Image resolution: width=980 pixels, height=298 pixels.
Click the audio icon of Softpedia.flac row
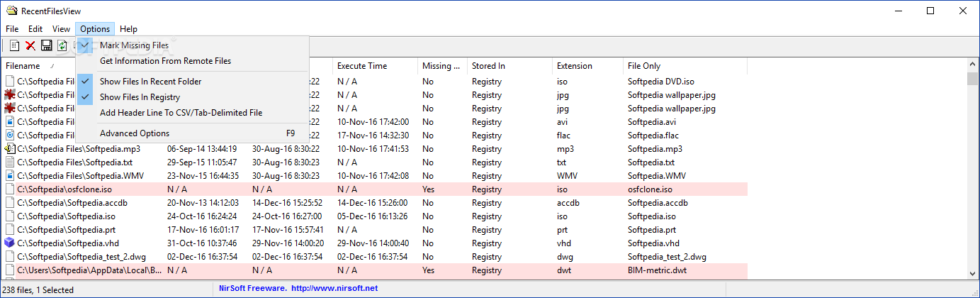tap(10, 136)
